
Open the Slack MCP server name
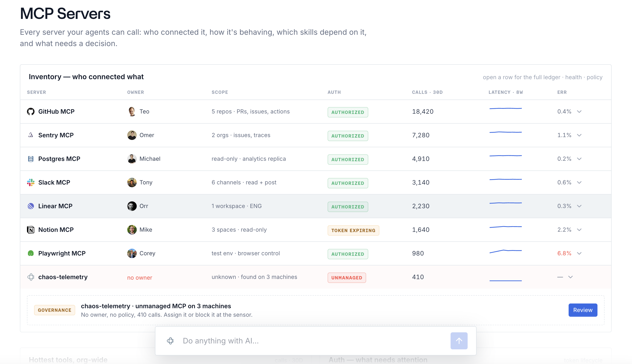click(x=54, y=182)
